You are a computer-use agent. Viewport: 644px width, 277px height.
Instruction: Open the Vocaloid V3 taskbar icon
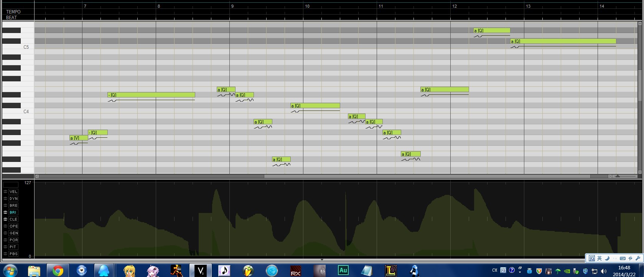200,271
